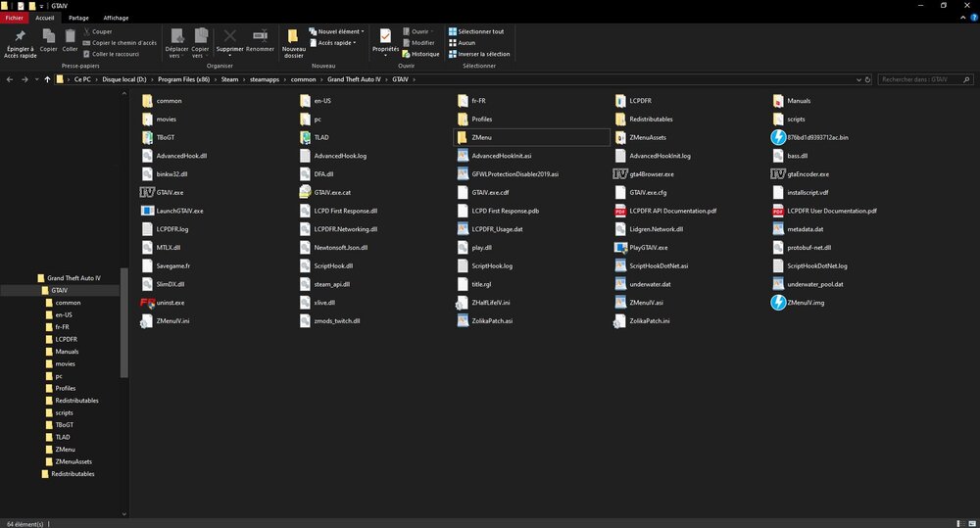The height and width of the screenshot is (528, 980).
Task: Select the xlive.dll file
Action: (318, 303)
